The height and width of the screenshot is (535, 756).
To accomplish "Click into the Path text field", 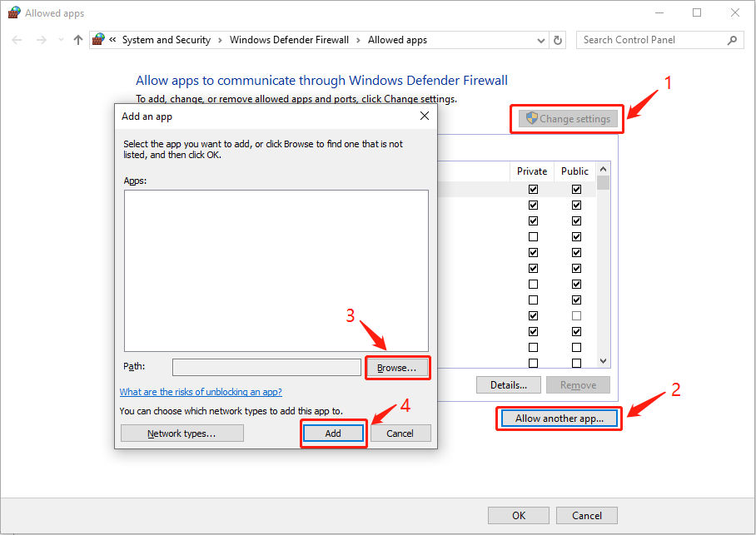I will pyautogui.click(x=266, y=367).
